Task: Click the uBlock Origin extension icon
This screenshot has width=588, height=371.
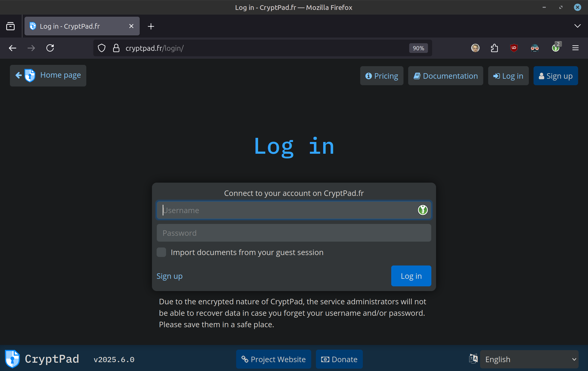Action: [x=514, y=48]
